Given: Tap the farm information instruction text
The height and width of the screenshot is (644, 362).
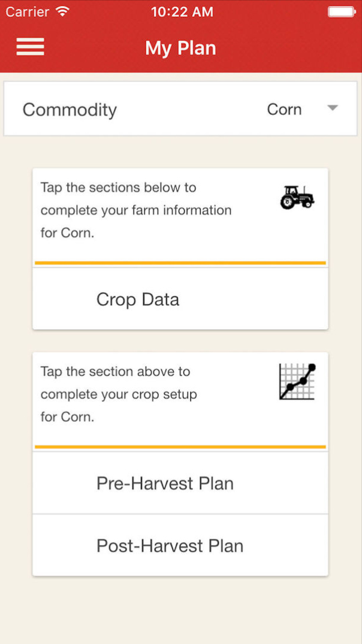Looking at the screenshot, I should tap(136, 210).
